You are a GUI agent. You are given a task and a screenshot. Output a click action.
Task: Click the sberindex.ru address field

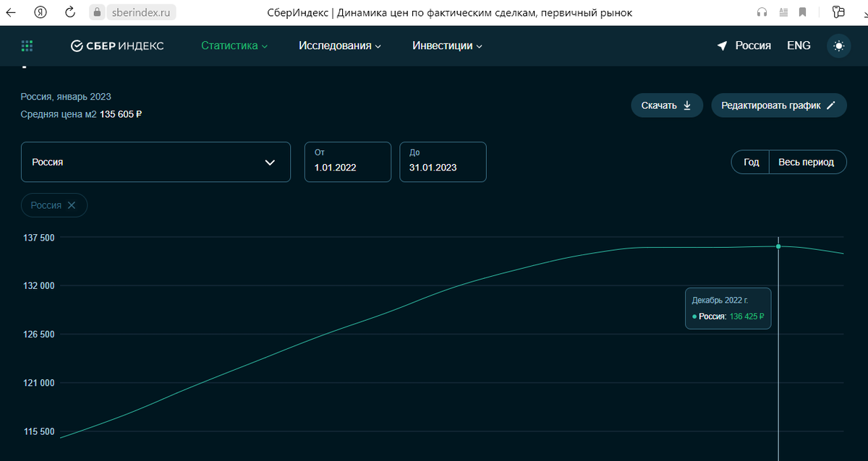pos(142,12)
